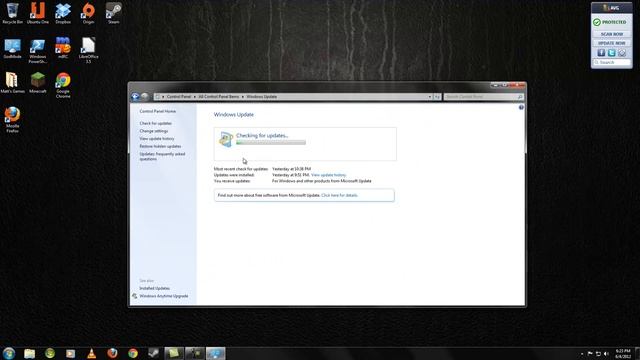Go back in Control Panel window
640x360 pixels.
pyautogui.click(x=135, y=97)
